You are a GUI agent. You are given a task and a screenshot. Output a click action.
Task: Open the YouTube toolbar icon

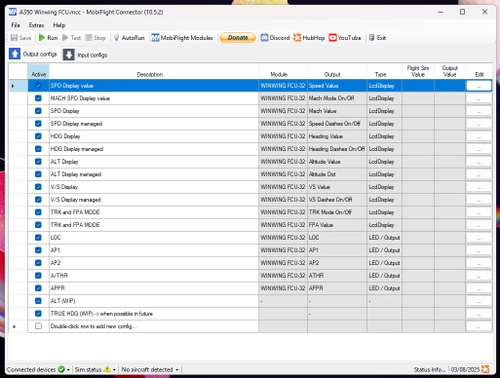(333, 38)
